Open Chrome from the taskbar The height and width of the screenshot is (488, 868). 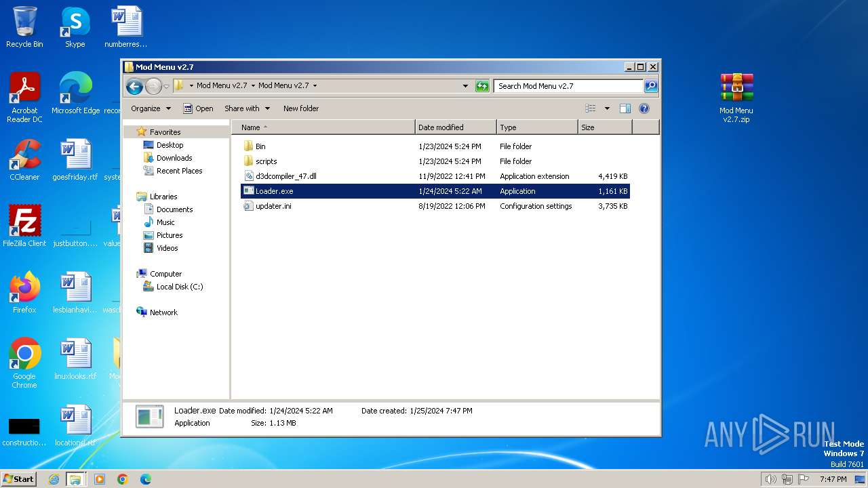(x=123, y=479)
